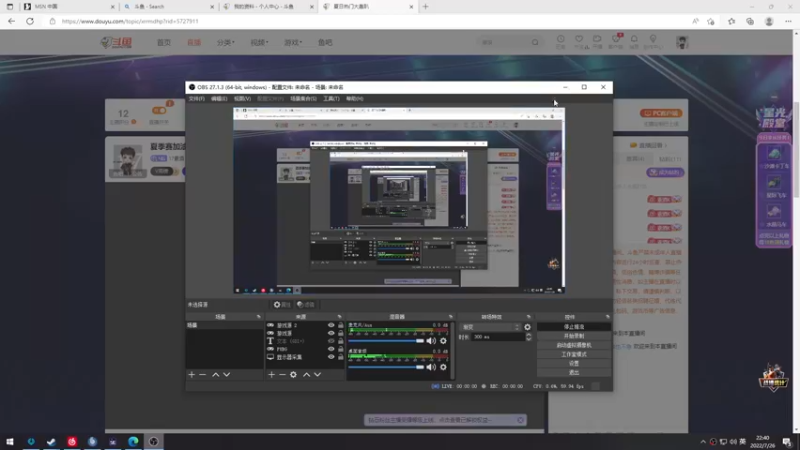Open the 帮助(H) menu in OBS
This screenshot has height=450, width=800.
click(x=355, y=98)
